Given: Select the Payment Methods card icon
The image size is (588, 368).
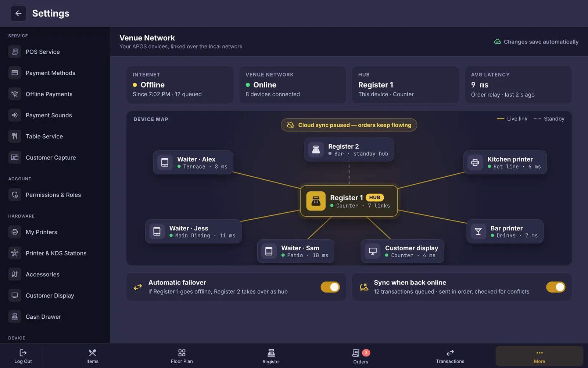Looking at the screenshot, I should (x=15, y=73).
